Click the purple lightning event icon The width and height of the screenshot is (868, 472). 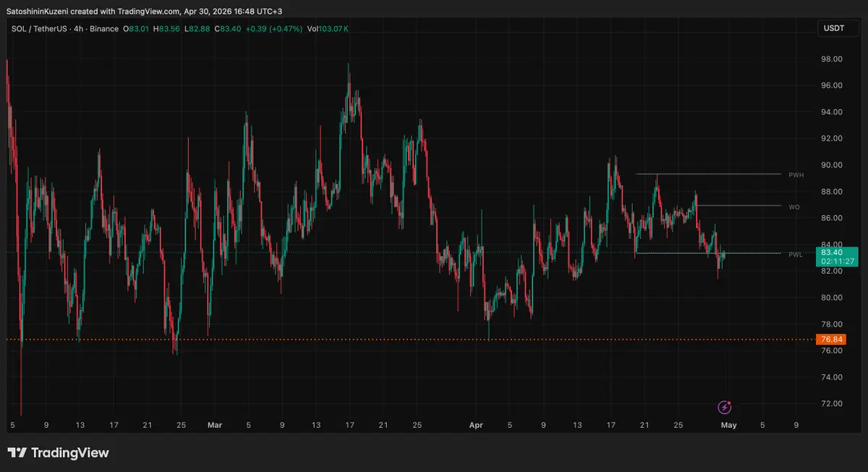[724, 408]
